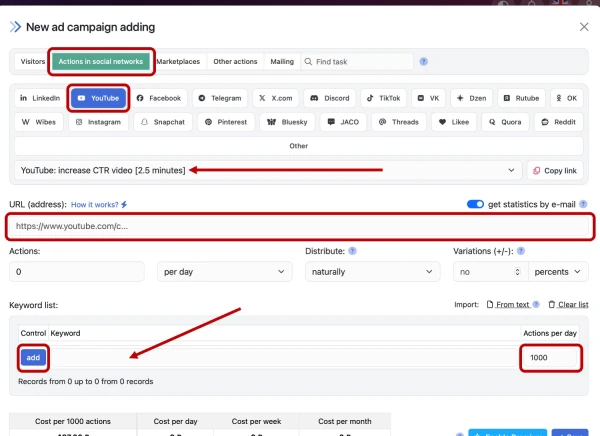
Task: Click the Variations number stepper arrows
Action: 517,272
